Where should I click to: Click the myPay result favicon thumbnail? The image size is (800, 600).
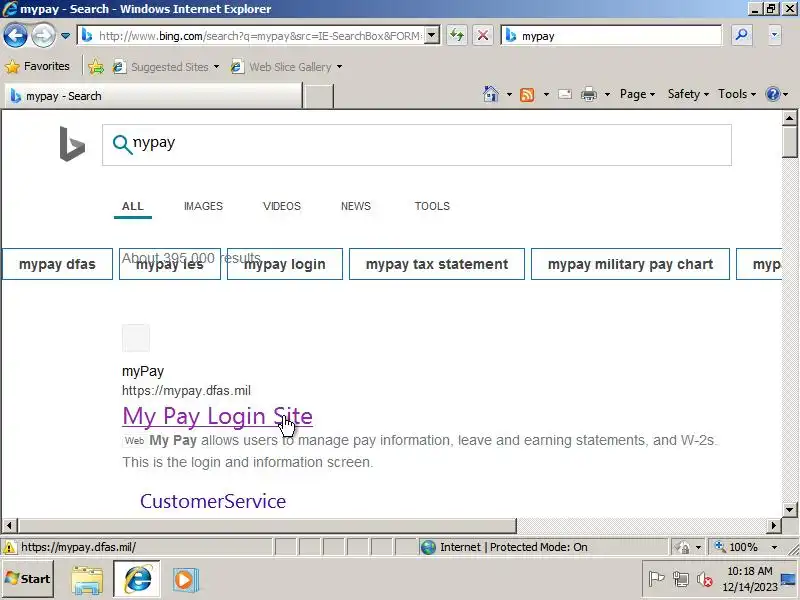pos(136,338)
